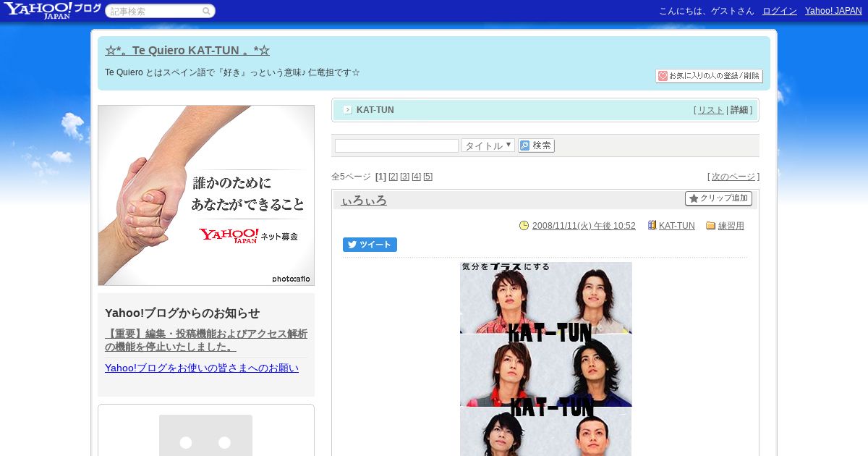Go to page 3 of posts
The width and height of the screenshot is (868, 456).
tap(404, 177)
